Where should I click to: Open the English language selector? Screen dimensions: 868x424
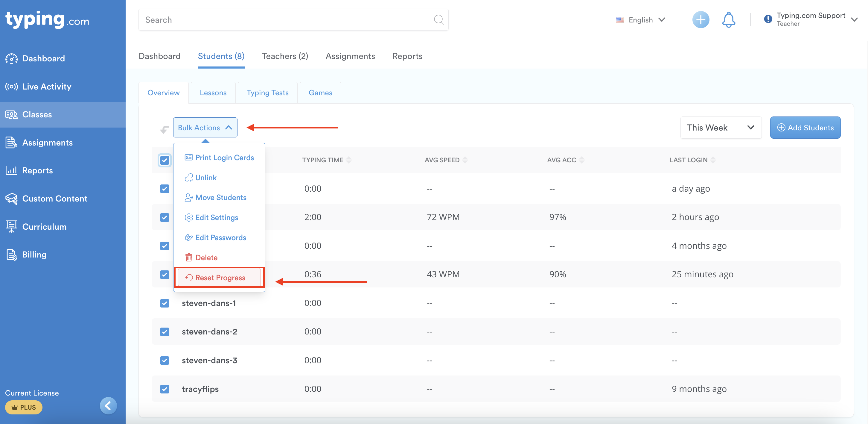click(640, 20)
